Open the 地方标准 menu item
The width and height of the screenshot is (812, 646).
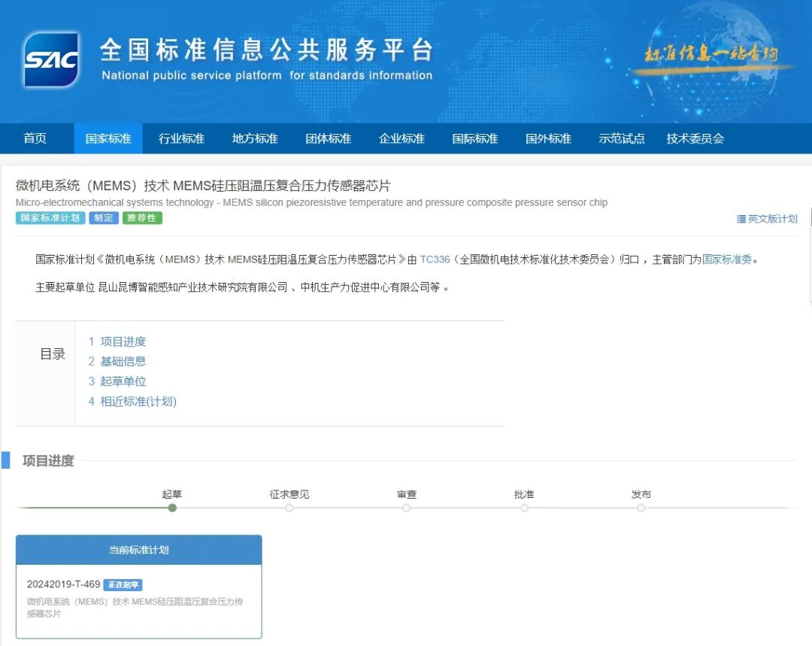[255, 138]
